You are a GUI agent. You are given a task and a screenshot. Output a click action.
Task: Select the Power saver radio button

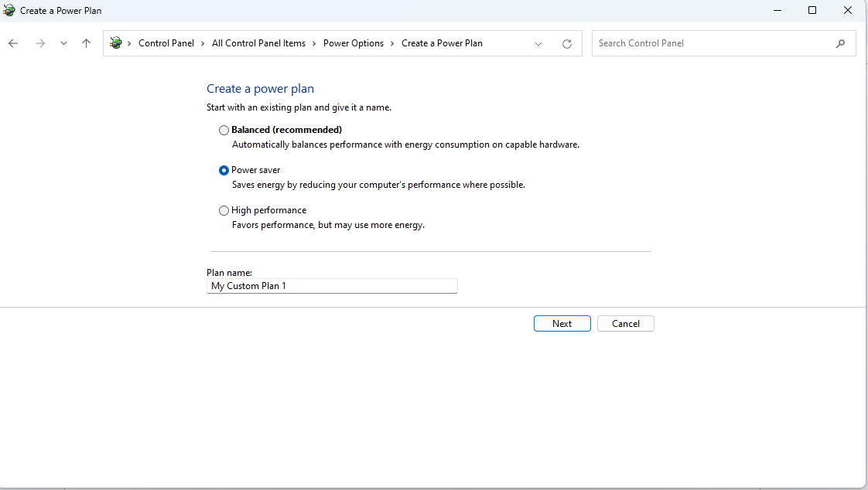(224, 170)
